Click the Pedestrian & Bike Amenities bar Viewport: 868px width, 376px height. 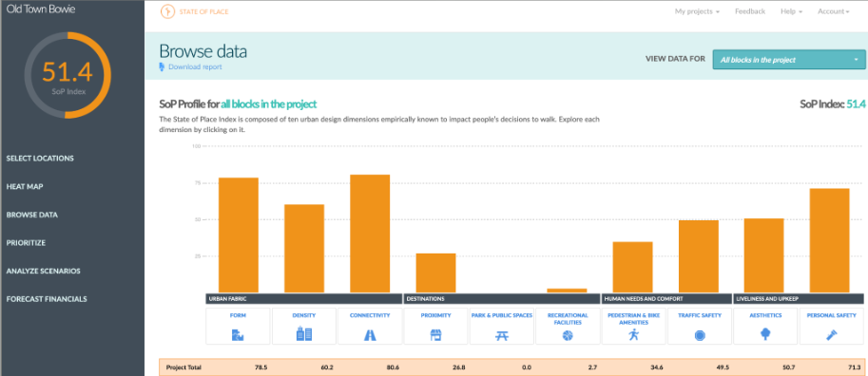(x=633, y=267)
